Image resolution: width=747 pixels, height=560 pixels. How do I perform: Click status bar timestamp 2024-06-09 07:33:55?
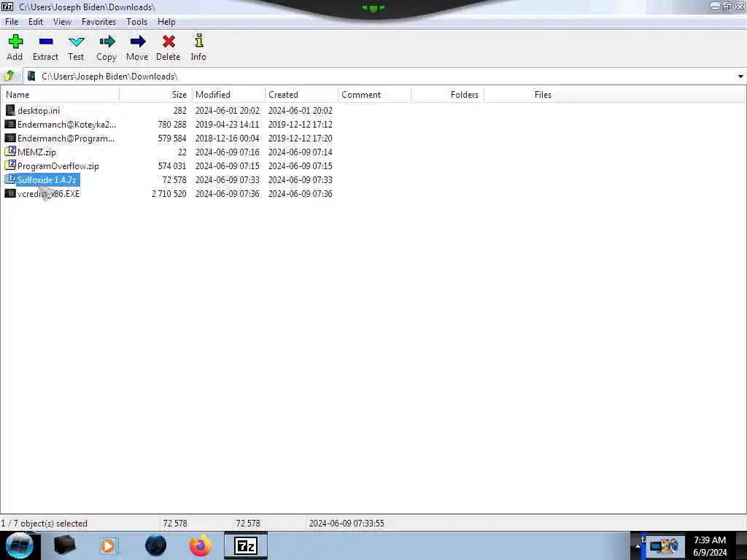[x=347, y=524]
